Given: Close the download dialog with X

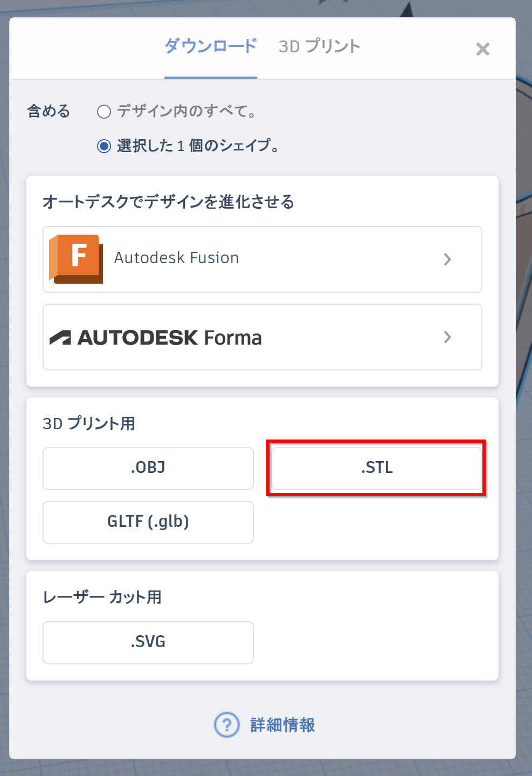Looking at the screenshot, I should (x=483, y=49).
